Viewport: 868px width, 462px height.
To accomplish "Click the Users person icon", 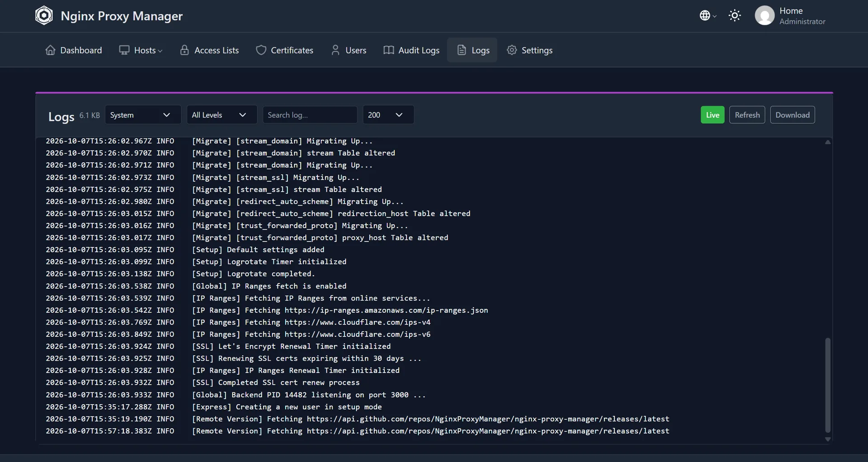I will (335, 50).
